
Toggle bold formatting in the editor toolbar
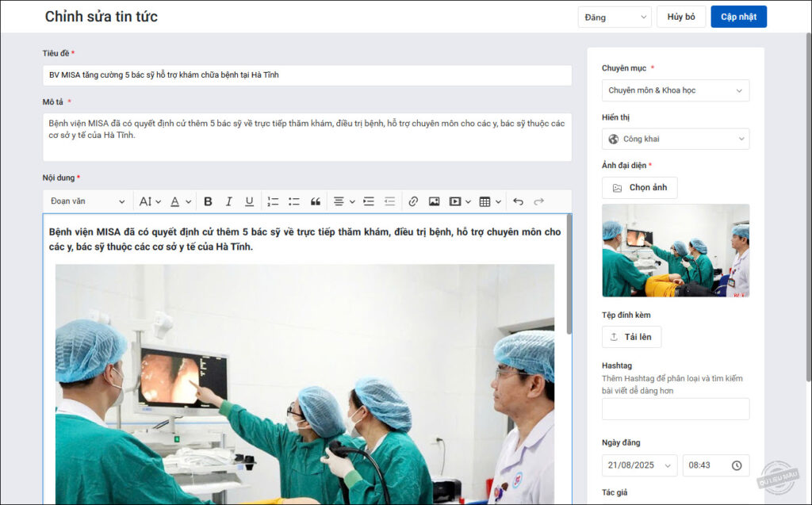tap(208, 201)
